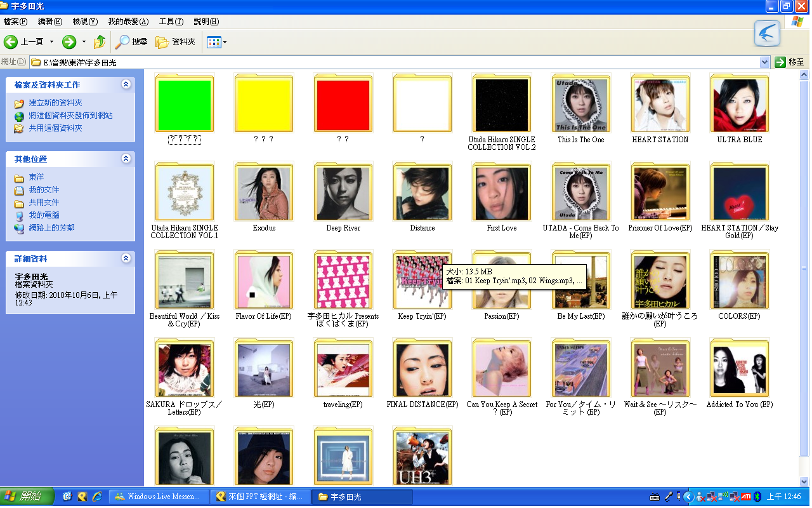Screen dimensions: 812x508
Task: Select Flavor Of Life(EP) folder
Action: click(x=264, y=281)
